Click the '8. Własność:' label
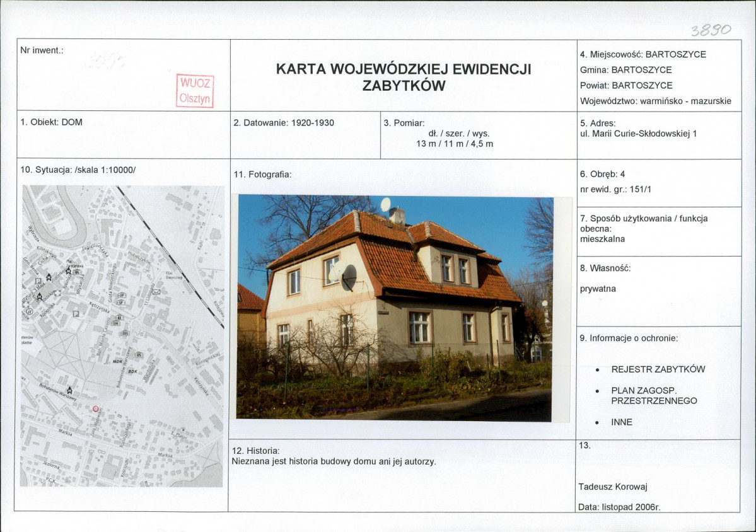Screen dimensions: 756x532 pos(605,269)
